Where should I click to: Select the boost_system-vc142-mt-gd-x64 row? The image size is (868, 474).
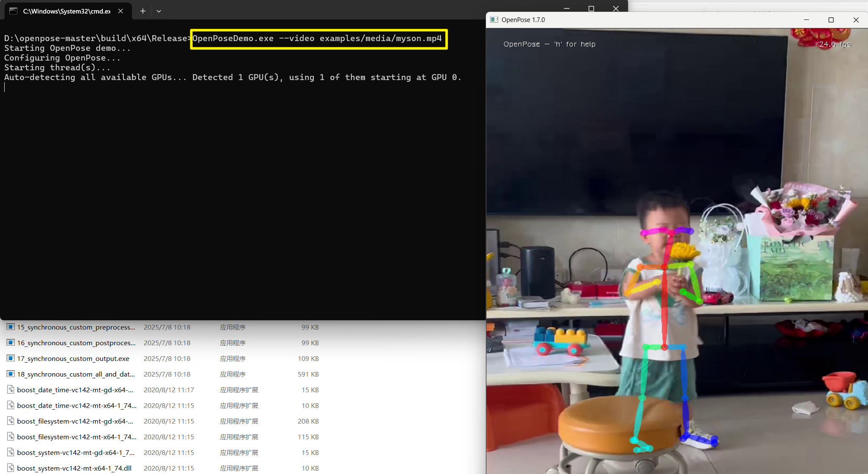click(x=76, y=452)
